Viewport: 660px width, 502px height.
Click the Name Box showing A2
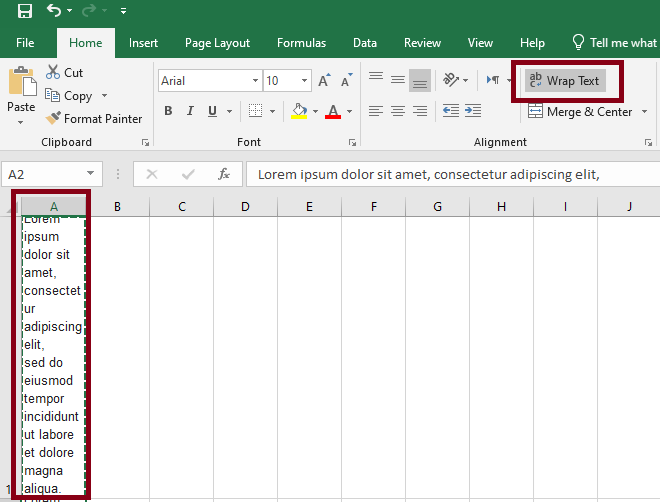pyautogui.click(x=42, y=174)
